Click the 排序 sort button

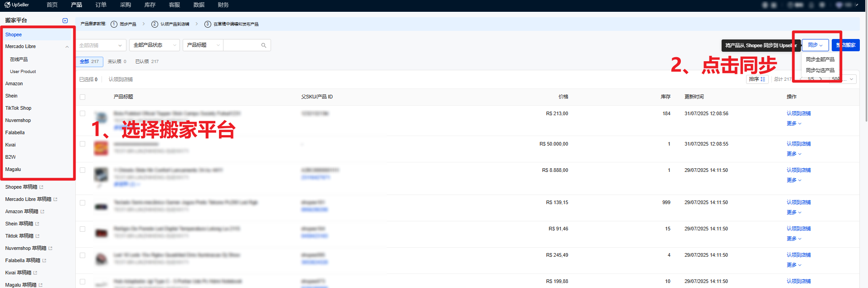(x=757, y=79)
